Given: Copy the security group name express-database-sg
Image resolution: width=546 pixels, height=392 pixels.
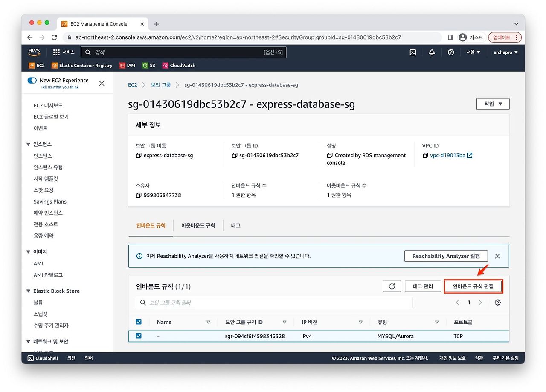Looking at the screenshot, I should [139, 156].
